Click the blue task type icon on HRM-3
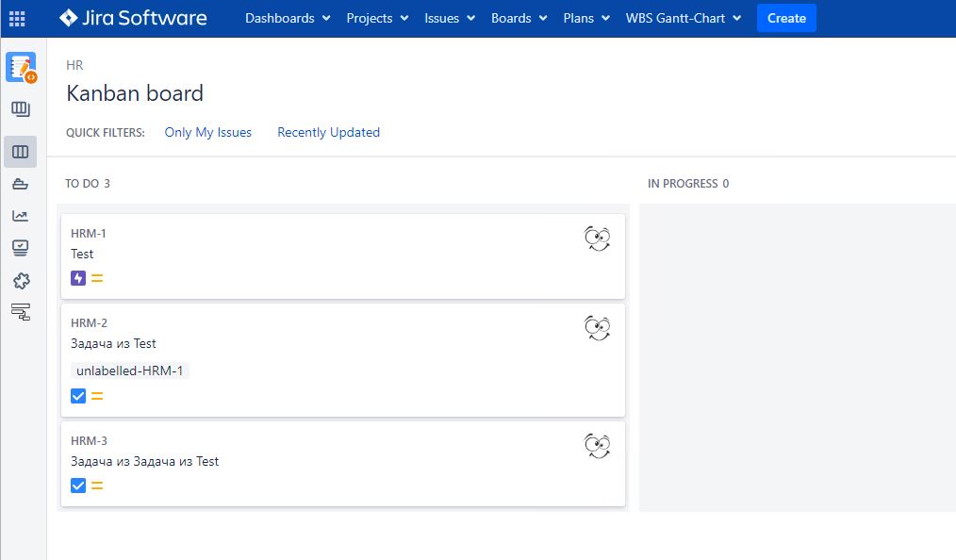The width and height of the screenshot is (956, 560). pyautogui.click(x=78, y=486)
